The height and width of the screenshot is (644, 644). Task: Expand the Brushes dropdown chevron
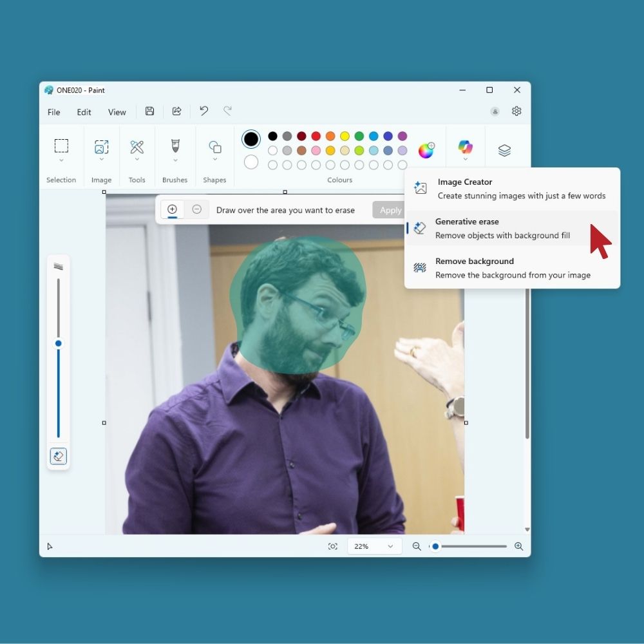175,160
